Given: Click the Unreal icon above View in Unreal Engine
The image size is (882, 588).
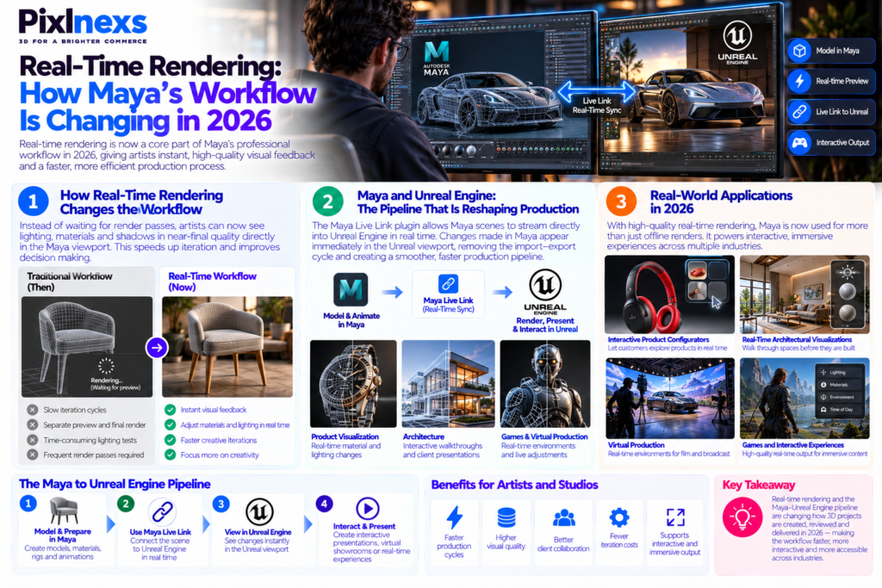Looking at the screenshot, I should click(x=259, y=511).
